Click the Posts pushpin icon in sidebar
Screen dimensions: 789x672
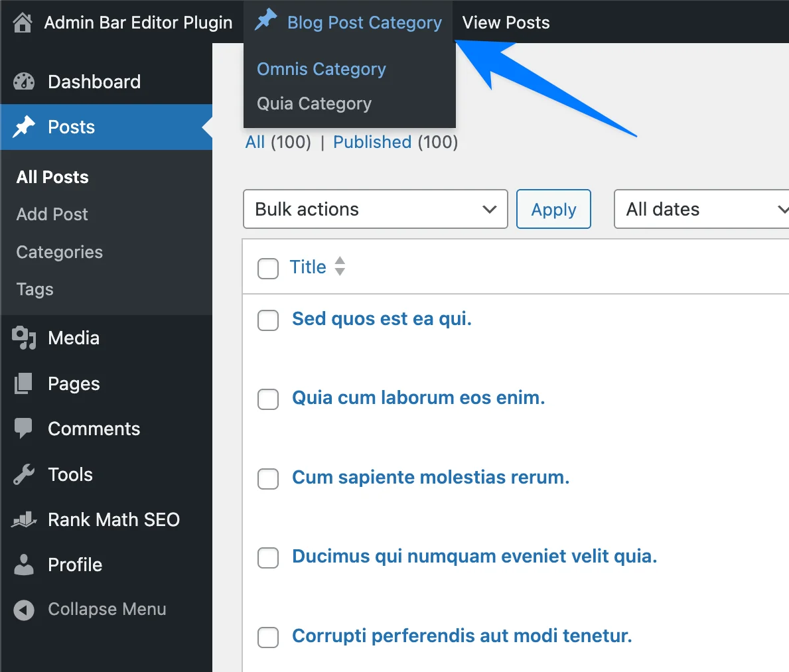23,127
